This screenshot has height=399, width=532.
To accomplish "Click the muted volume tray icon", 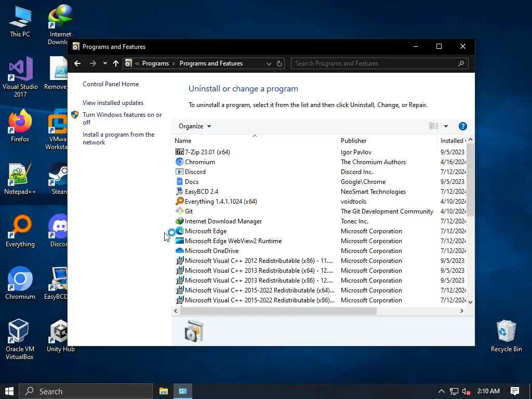I will pos(466,392).
